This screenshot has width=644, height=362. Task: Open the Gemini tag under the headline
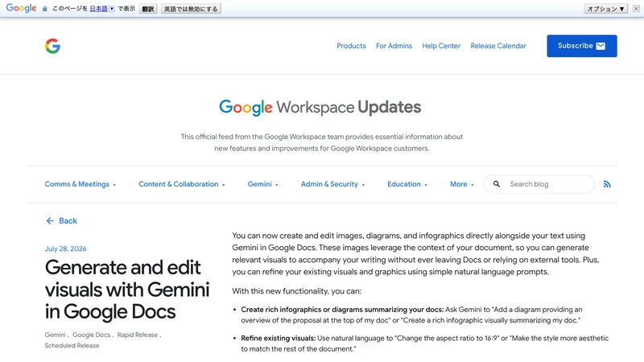pyautogui.click(x=55, y=335)
